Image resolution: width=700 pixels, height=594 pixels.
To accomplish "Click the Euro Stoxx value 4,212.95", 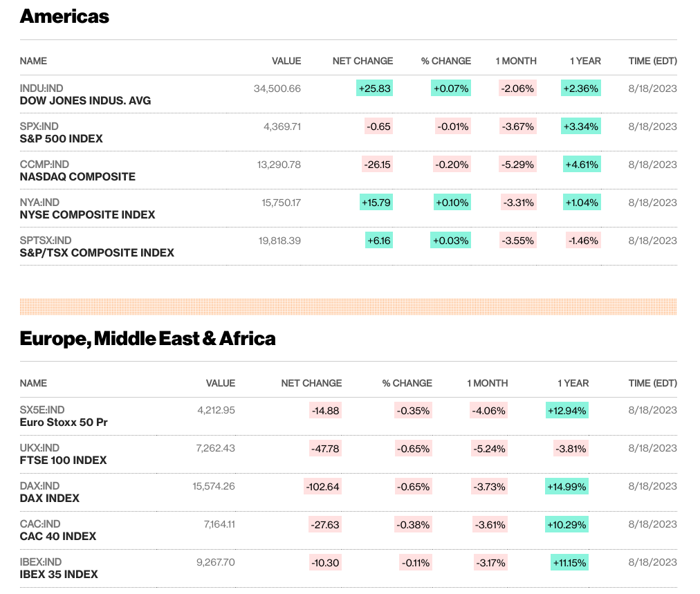I will (x=216, y=409).
